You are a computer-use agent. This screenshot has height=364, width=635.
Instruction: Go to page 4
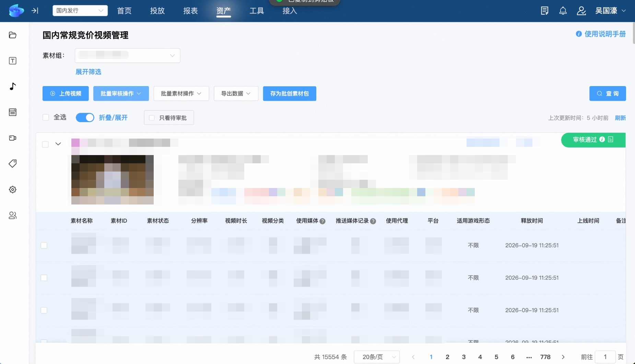point(480,357)
